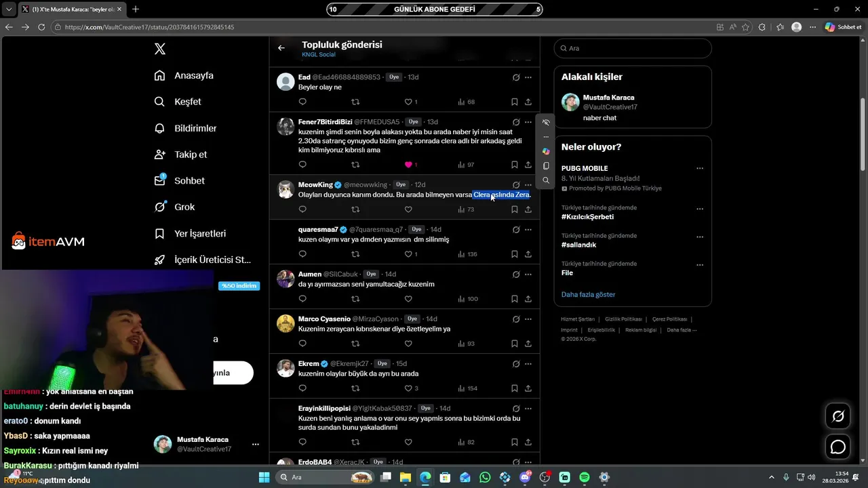Viewport: 868px width, 488px height.
Task: Open Spotify from the taskbar
Action: point(585,477)
